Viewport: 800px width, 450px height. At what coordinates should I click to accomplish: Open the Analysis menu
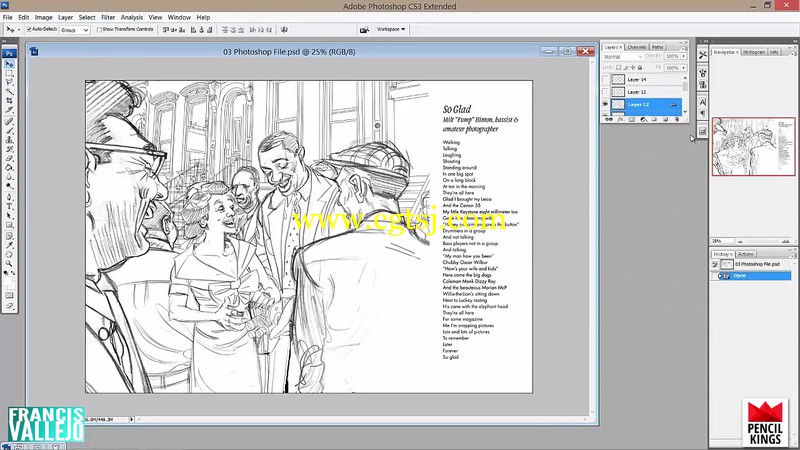coord(132,17)
